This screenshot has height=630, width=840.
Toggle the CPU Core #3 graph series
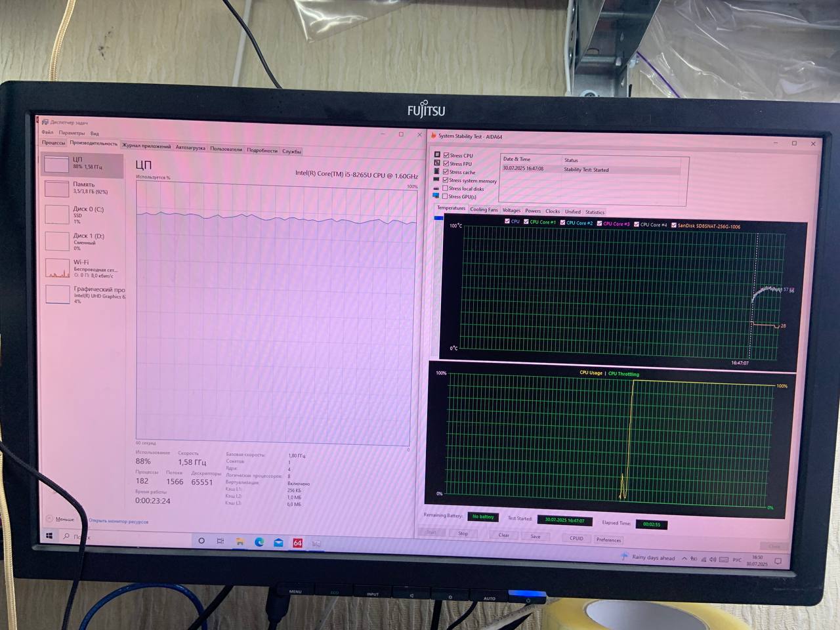pos(599,224)
